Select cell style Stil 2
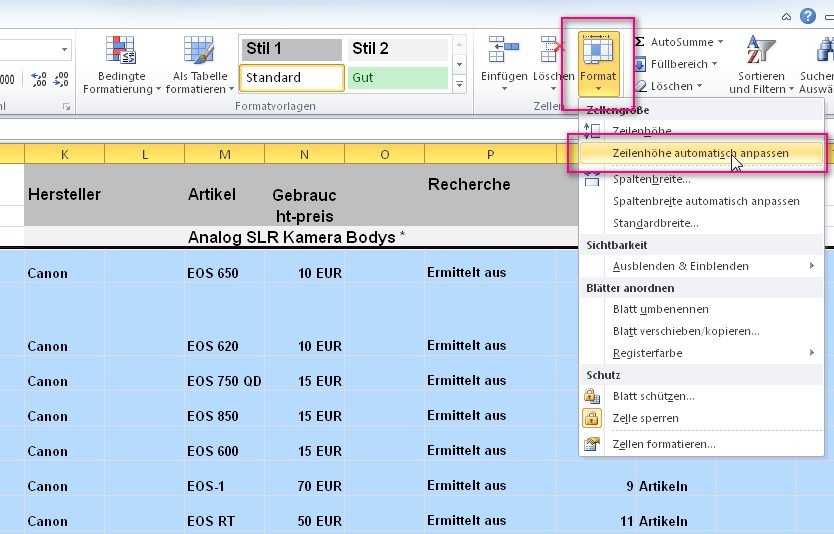 coord(397,49)
